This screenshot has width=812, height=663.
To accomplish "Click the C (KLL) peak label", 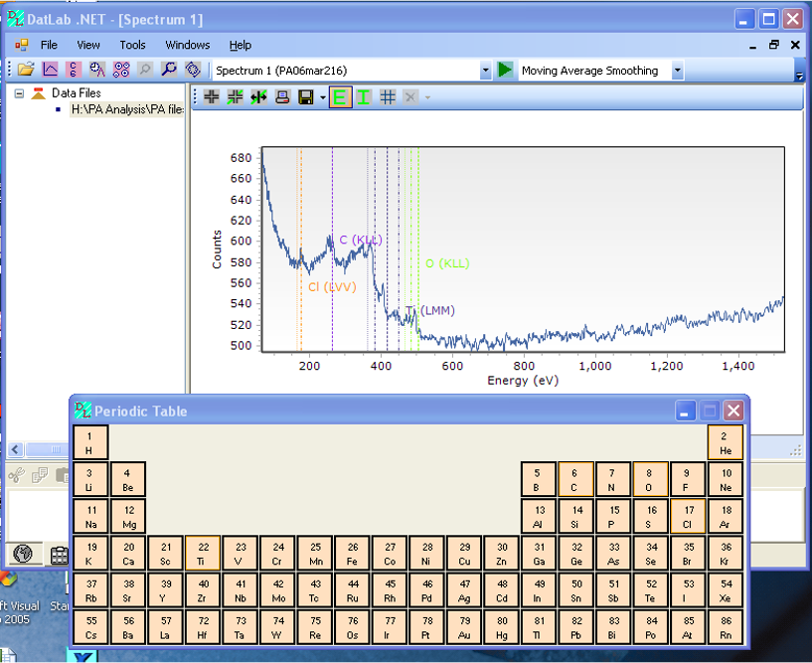I will tap(361, 240).
